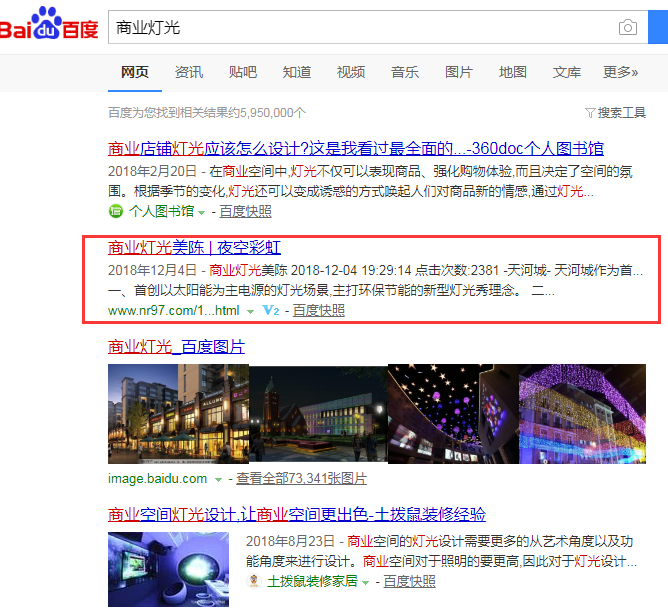Screen dimensions: 668x614
Task: Open the commercial street night rendering thumbnail
Action: (179, 414)
